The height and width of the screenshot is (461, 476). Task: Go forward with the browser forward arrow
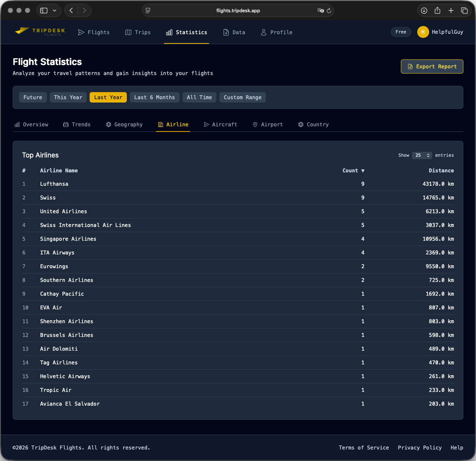point(84,10)
